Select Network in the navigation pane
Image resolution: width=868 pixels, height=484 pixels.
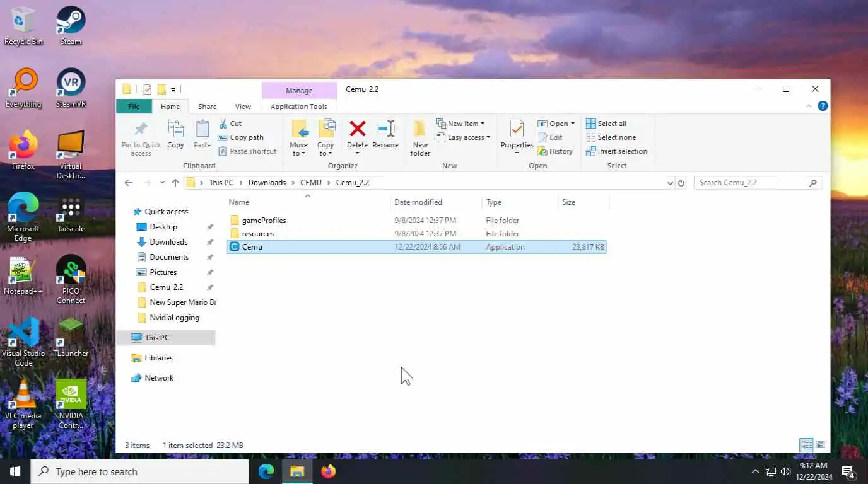point(159,378)
